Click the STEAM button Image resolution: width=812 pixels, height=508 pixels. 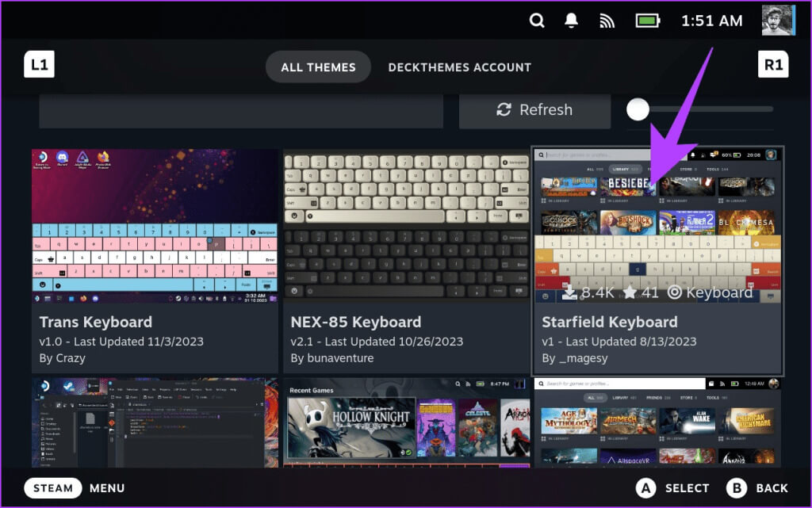tap(53, 488)
